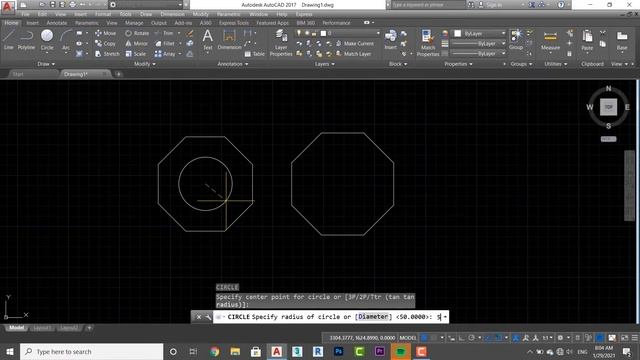640x360 pixels.
Task: Toggle object snap in status bar
Action: (498, 338)
